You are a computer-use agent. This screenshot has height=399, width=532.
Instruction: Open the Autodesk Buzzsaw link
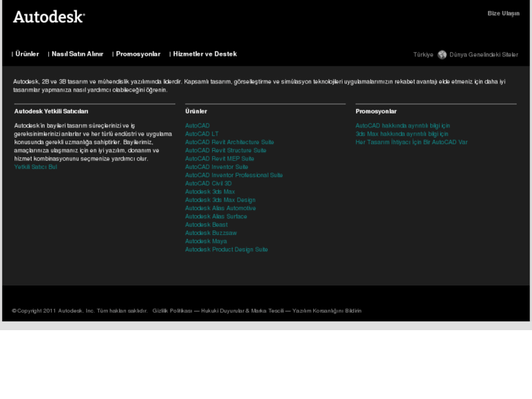point(211,234)
